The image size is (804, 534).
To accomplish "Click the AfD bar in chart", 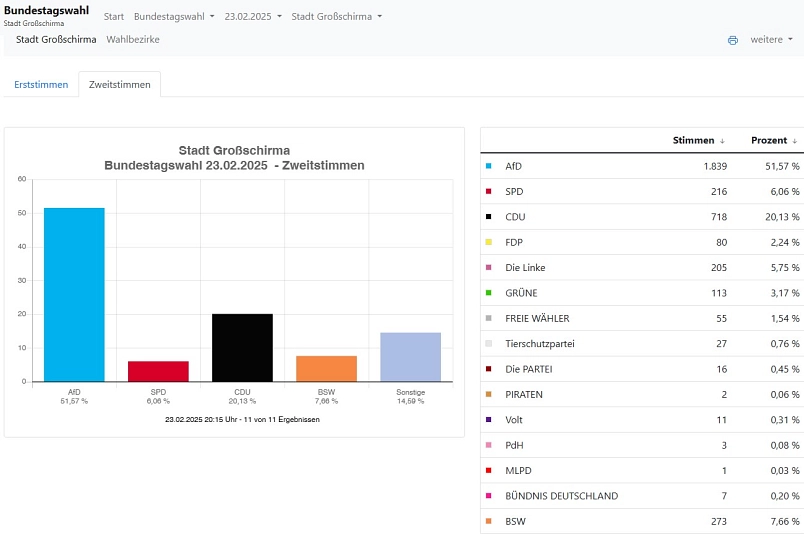I will click(x=74, y=295).
